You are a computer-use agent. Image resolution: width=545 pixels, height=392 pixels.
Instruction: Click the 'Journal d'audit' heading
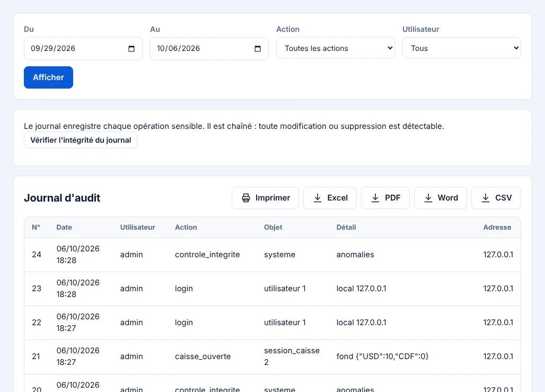[62, 198]
